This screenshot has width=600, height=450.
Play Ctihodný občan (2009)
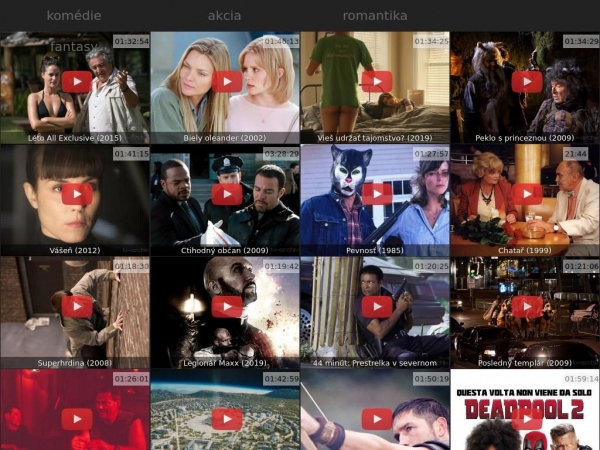point(227,194)
